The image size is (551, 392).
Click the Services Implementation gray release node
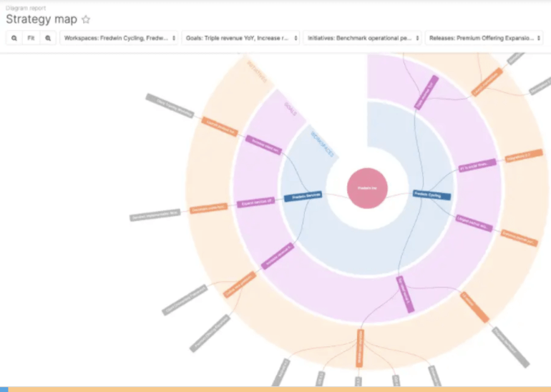click(155, 215)
